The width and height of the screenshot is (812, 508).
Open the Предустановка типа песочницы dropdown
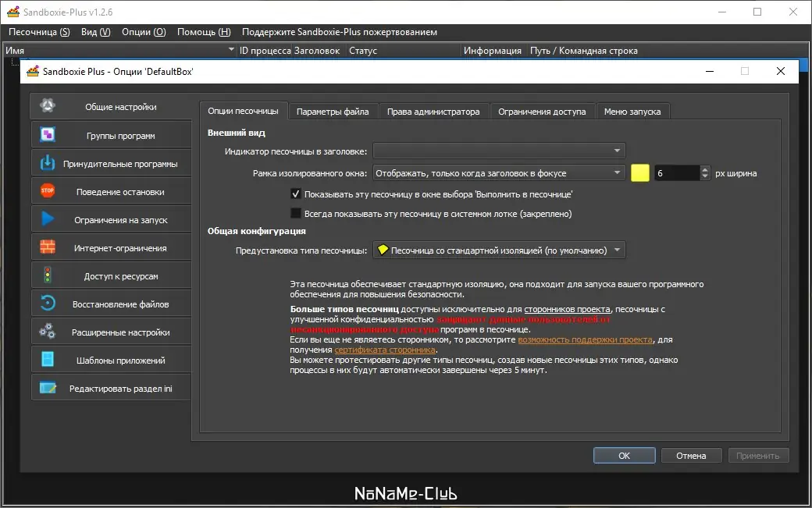499,250
